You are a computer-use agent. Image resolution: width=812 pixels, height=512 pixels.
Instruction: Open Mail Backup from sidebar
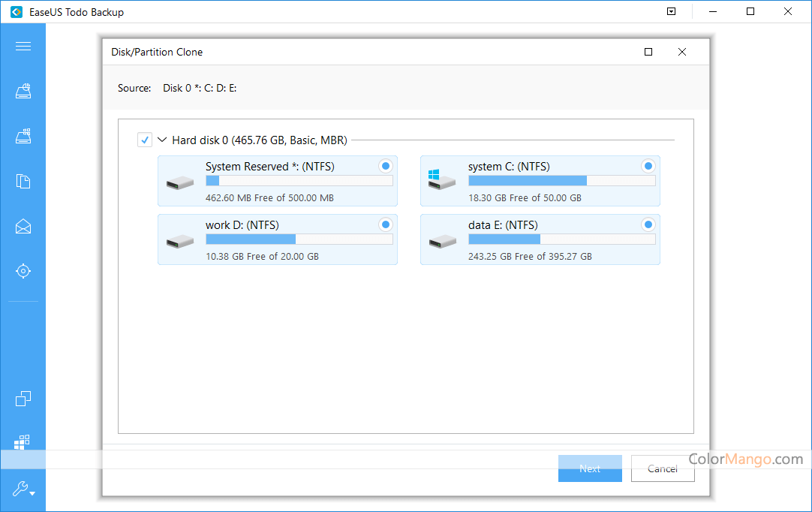[23, 226]
